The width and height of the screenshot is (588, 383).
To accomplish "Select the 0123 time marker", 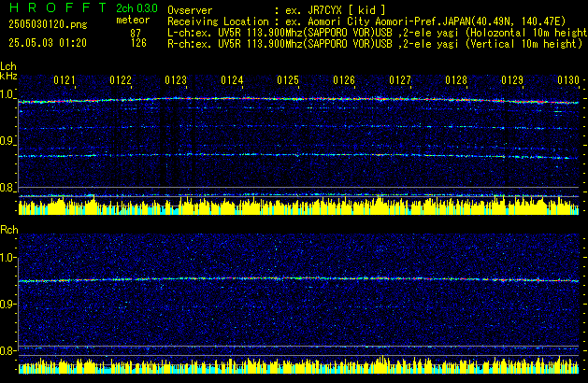I will (176, 80).
